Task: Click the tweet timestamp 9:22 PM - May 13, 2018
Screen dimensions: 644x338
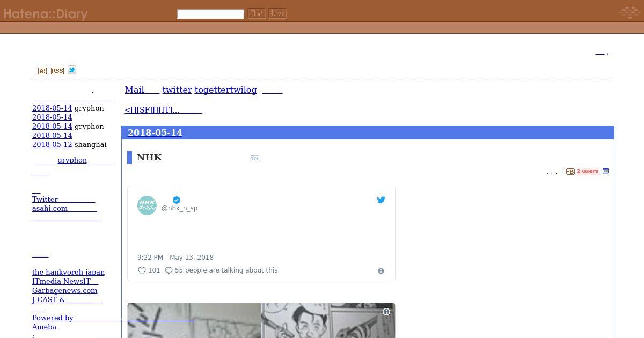Action: 175,258
